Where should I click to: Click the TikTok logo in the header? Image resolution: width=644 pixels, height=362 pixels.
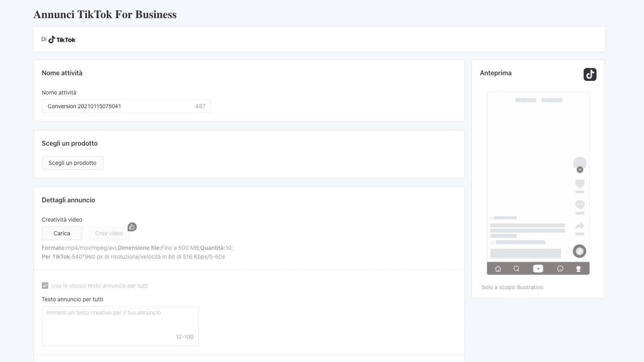click(62, 39)
